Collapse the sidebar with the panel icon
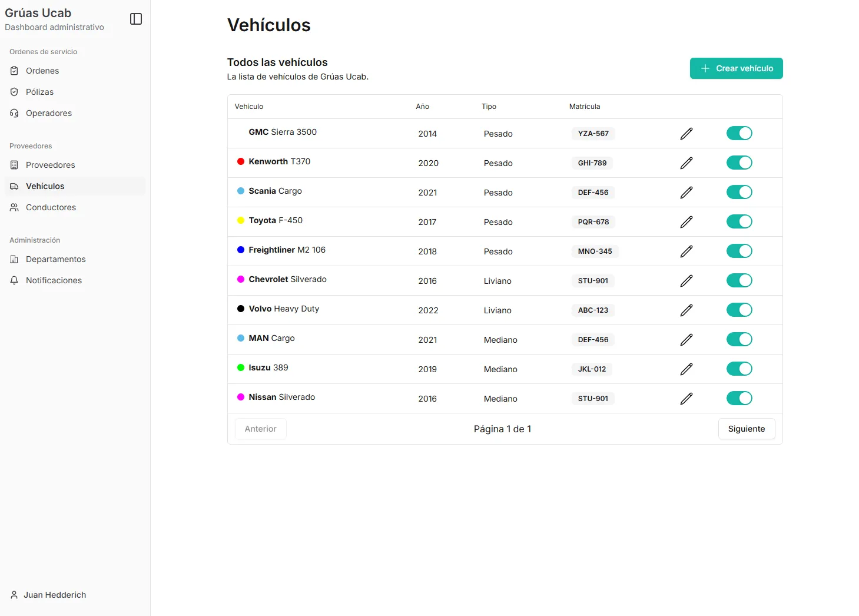Viewport: 859px width, 616px height. click(136, 19)
